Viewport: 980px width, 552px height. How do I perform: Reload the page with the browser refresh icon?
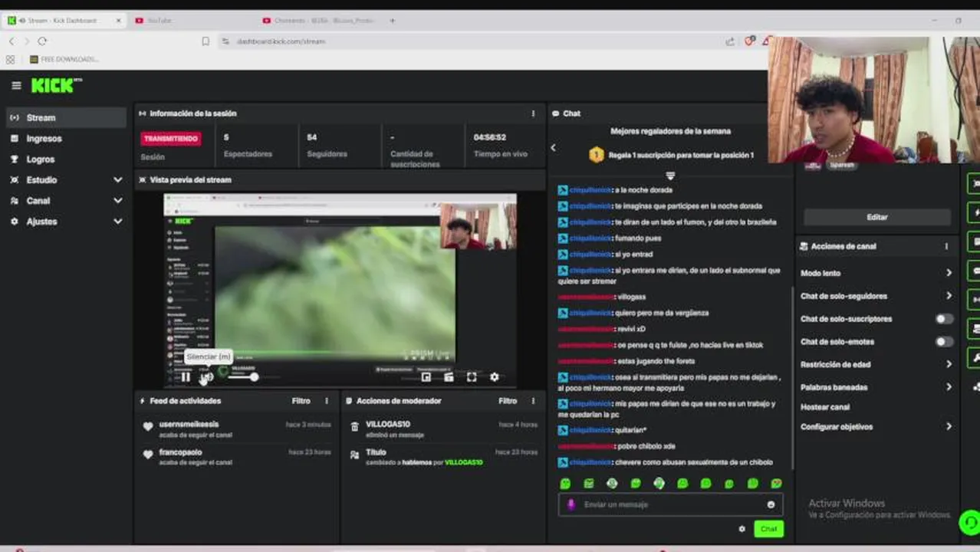point(42,41)
